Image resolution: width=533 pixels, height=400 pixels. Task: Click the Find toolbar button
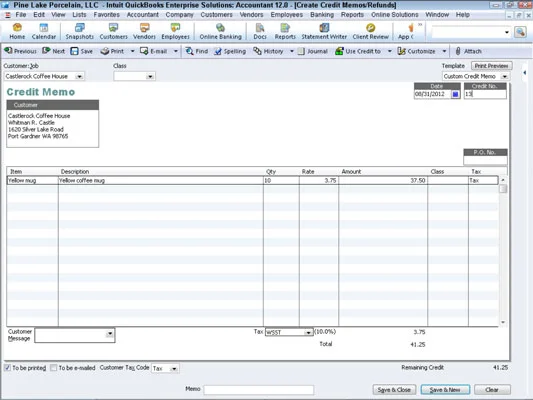197,51
